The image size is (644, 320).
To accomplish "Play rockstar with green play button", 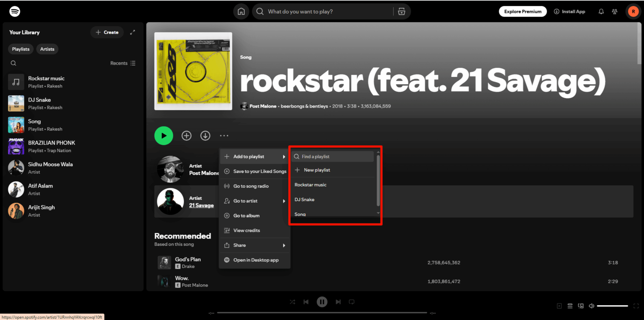I will coord(164,136).
